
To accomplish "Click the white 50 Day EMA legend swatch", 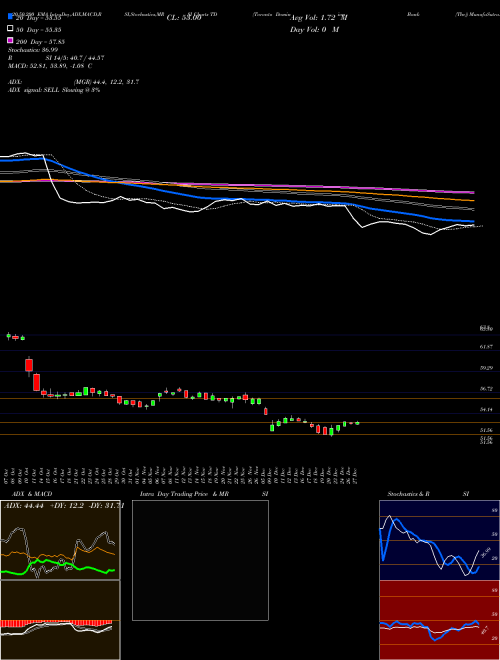I will click(x=10, y=29).
